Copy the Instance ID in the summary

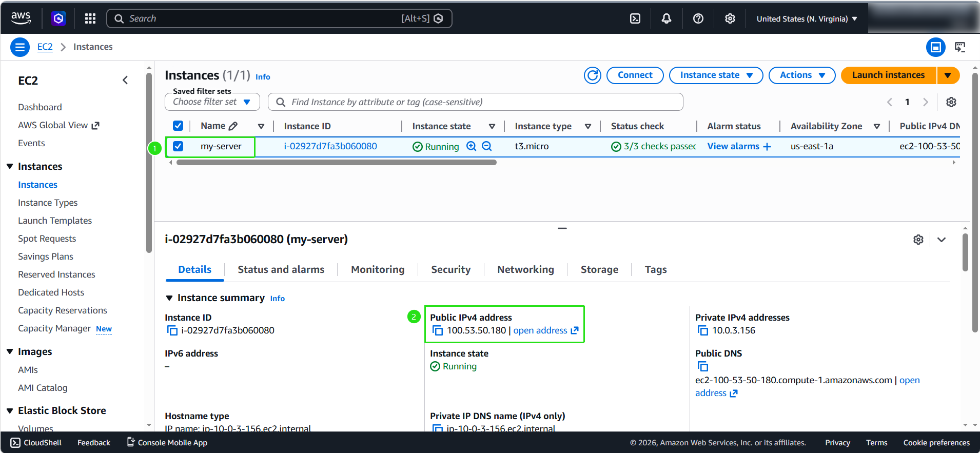click(172, 331)
